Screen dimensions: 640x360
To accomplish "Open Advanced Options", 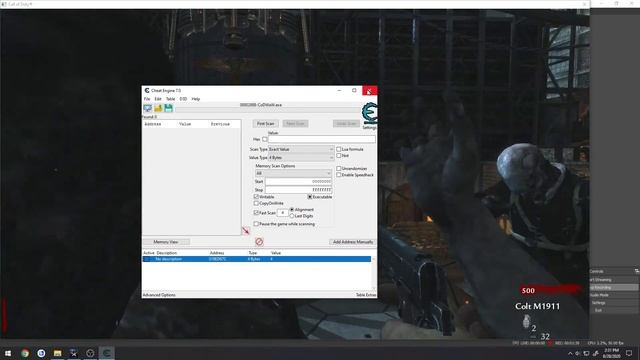I will (159, 295).
